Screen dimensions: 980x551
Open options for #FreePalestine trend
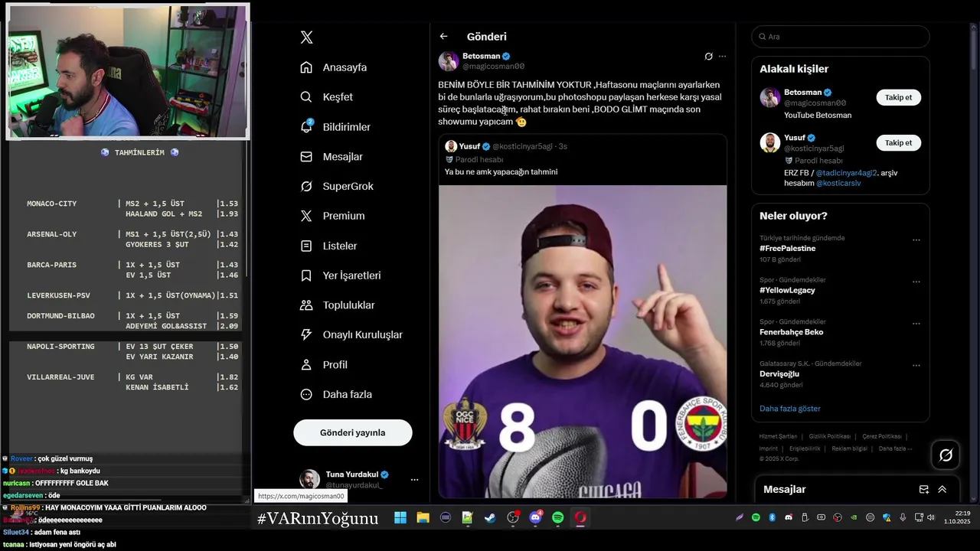916,240
